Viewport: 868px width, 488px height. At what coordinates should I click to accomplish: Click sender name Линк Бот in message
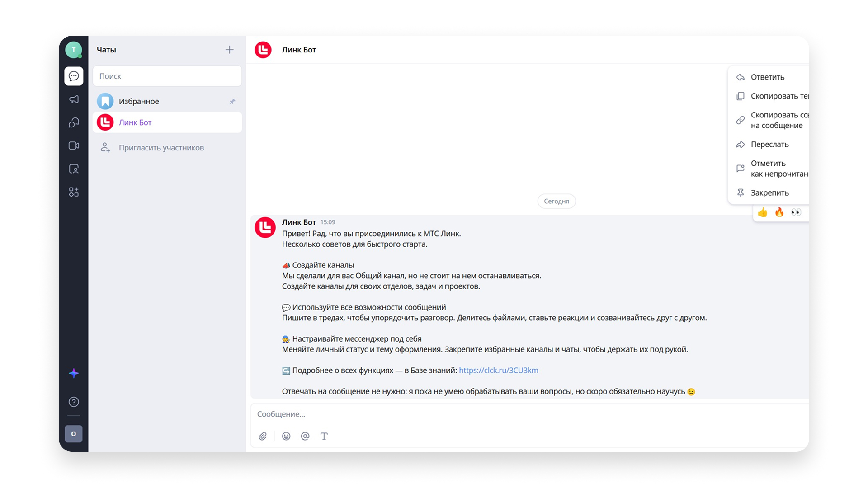coord(299,222)
